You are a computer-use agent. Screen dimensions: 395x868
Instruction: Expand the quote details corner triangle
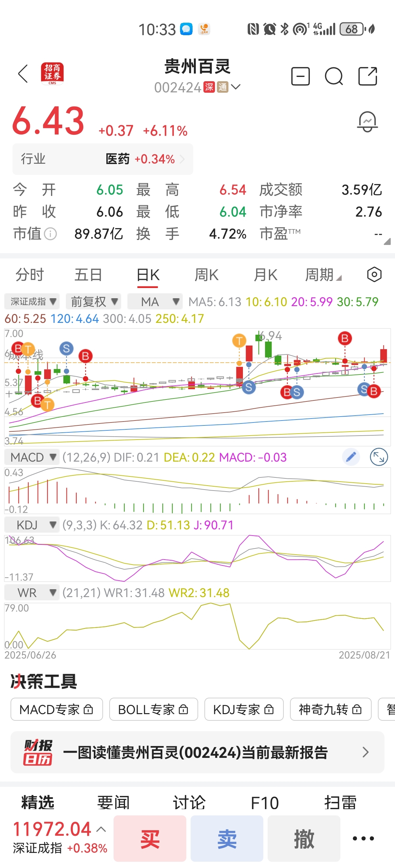387,241
